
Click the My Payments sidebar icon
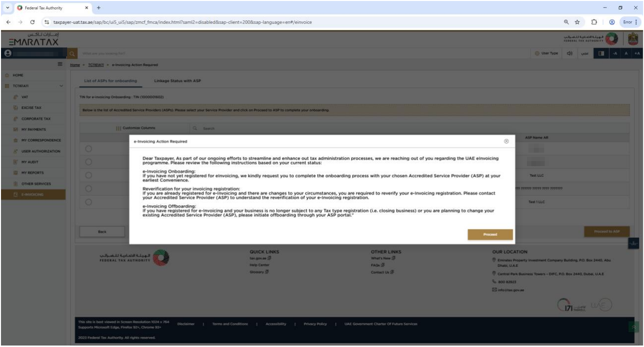tap(16, 130)
